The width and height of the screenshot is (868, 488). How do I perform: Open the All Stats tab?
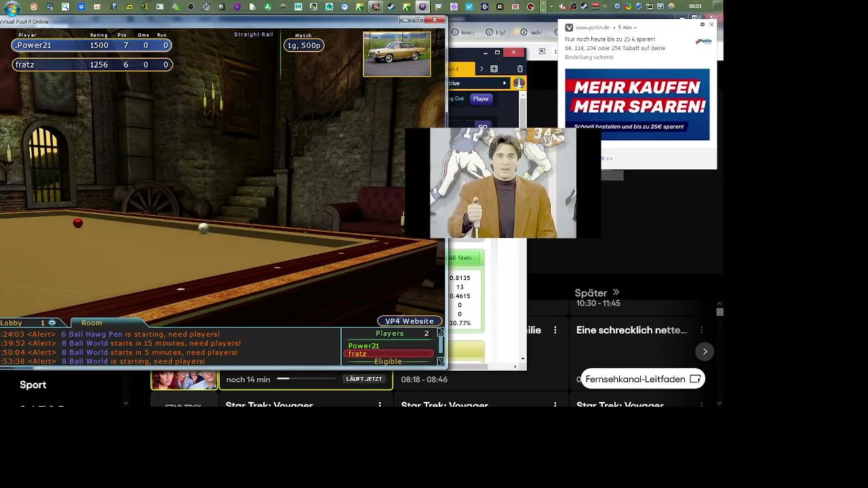click(464, 258)
